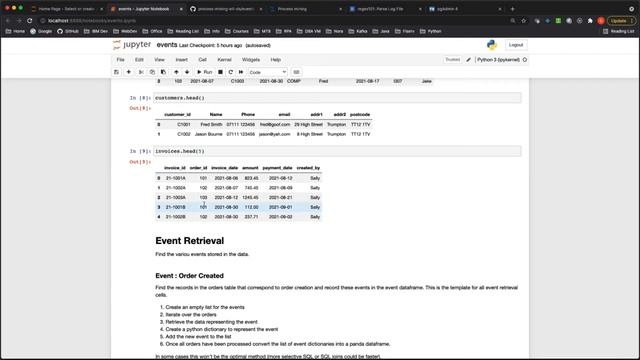Open the Edit menu
This screenshot has height=360, width=640.
139,60
